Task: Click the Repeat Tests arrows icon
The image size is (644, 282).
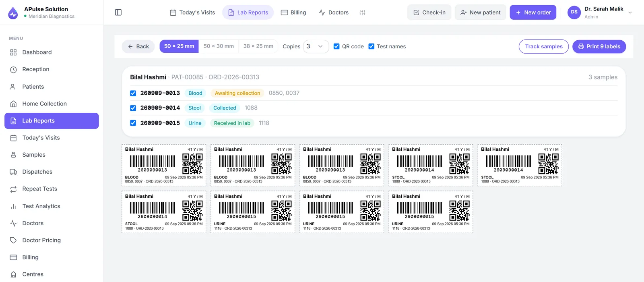Action: point(13,189)
